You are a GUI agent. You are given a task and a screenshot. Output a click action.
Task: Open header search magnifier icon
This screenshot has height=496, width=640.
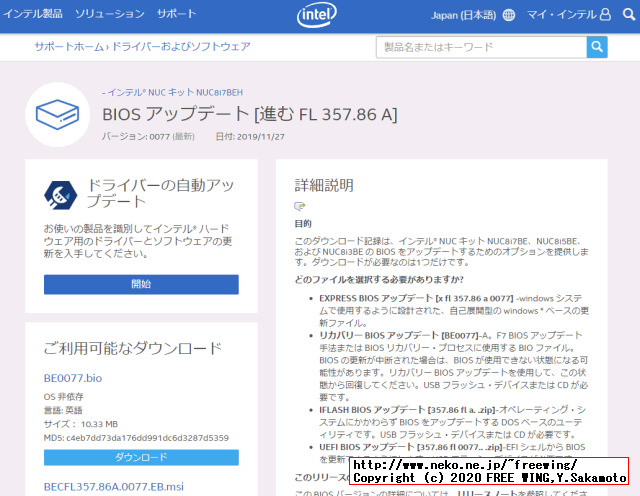click(629, 15)
